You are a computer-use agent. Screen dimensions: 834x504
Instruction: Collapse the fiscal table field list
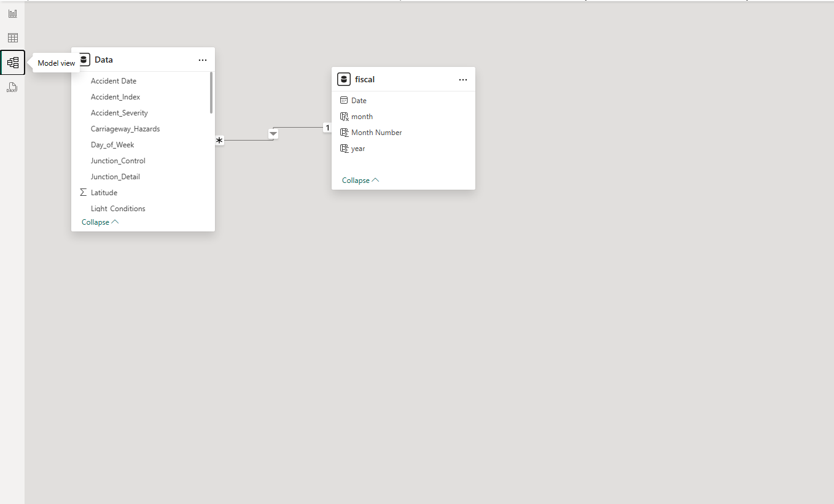tap(360, 180)
